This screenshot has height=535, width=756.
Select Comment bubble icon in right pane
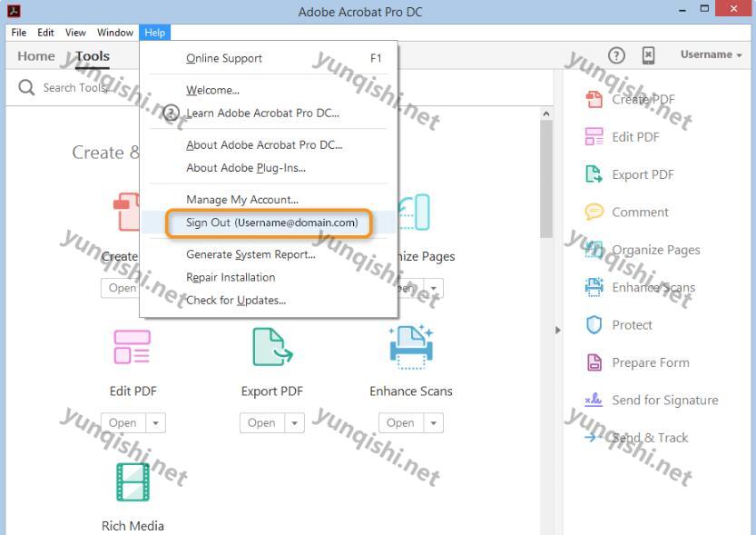(x=594, y=212)
